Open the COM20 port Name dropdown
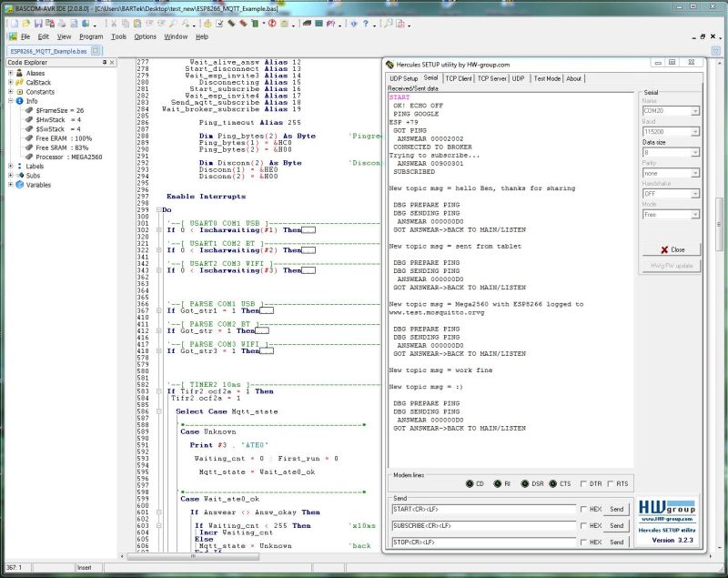 click(695, 111)
